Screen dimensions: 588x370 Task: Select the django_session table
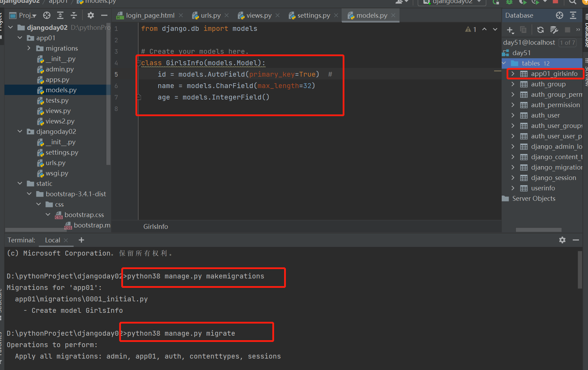tap(553, 178)
